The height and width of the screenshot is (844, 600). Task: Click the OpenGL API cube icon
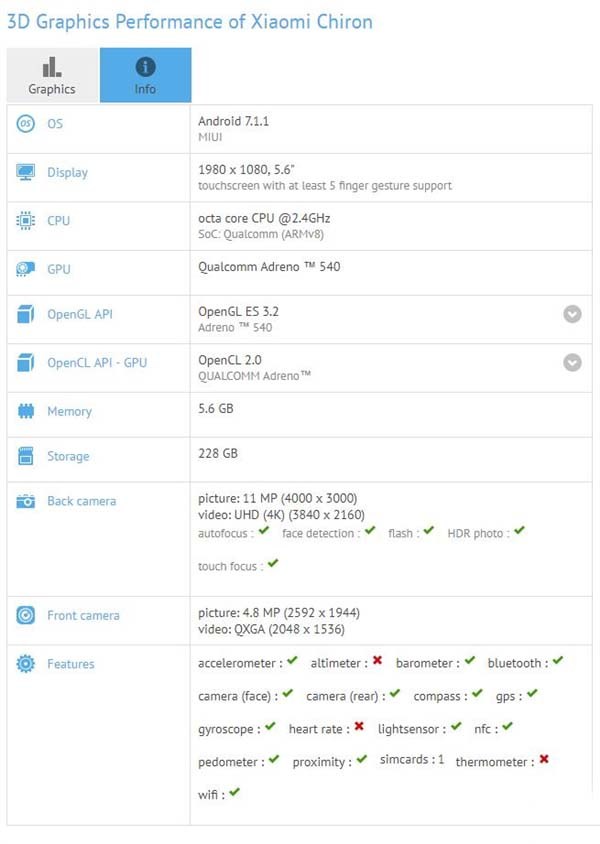(x=25, y=314)
